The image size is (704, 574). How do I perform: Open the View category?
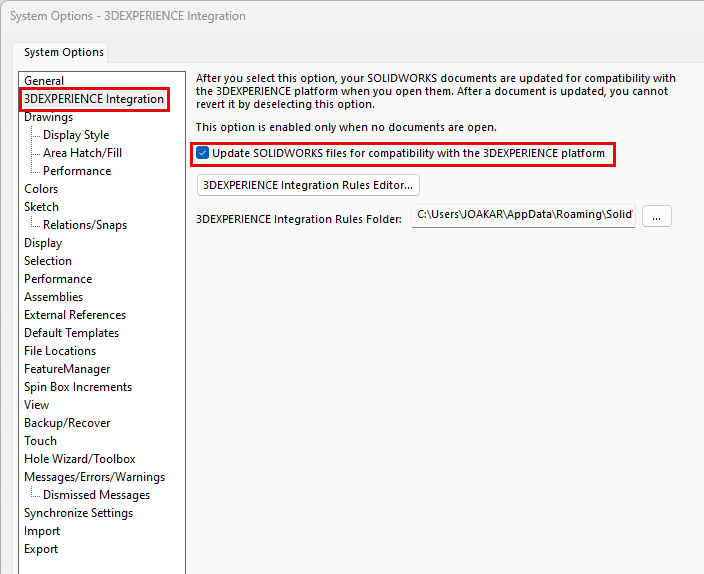click(36, 405)
